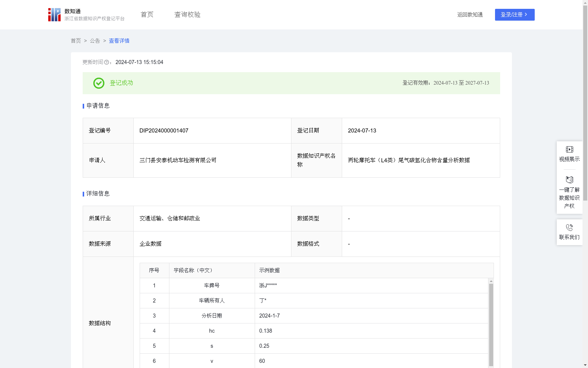Go to the 首页 nav item
Viewport: 588px width, 368px height.
147,15
